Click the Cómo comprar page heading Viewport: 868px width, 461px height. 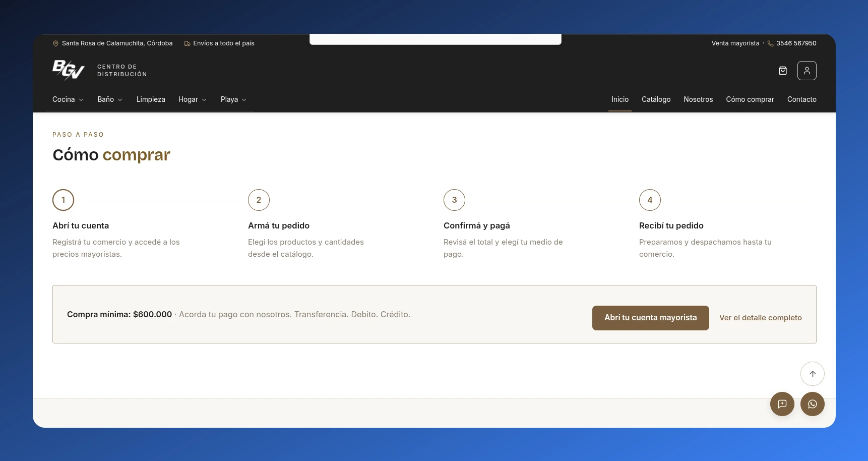coord(111,155)
